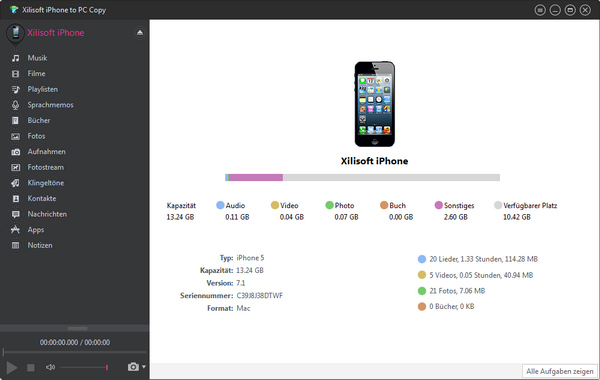This screenshot has height=380, width=600.
Task: Click the Kontakte address book icon
Action: [15, 199]
